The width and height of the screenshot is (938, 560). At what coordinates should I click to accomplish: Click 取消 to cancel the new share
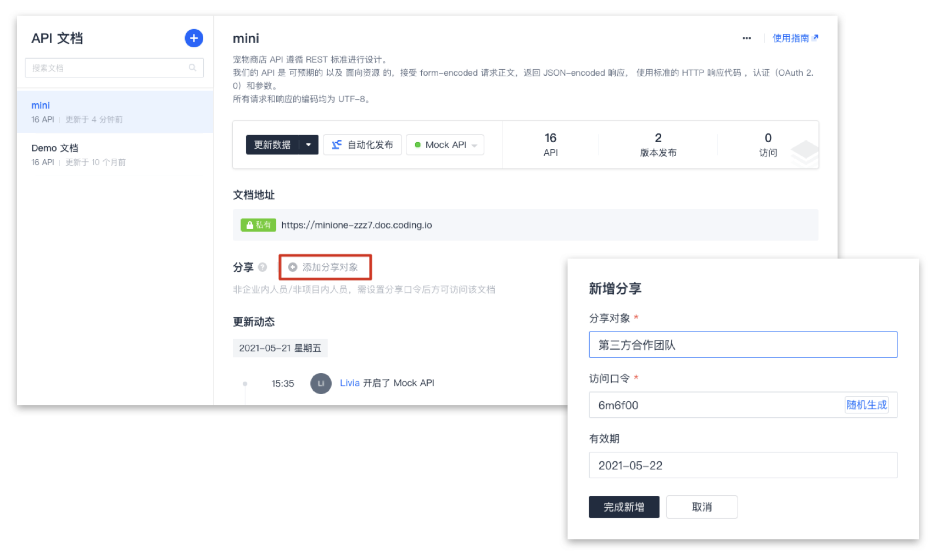(701, 507)
